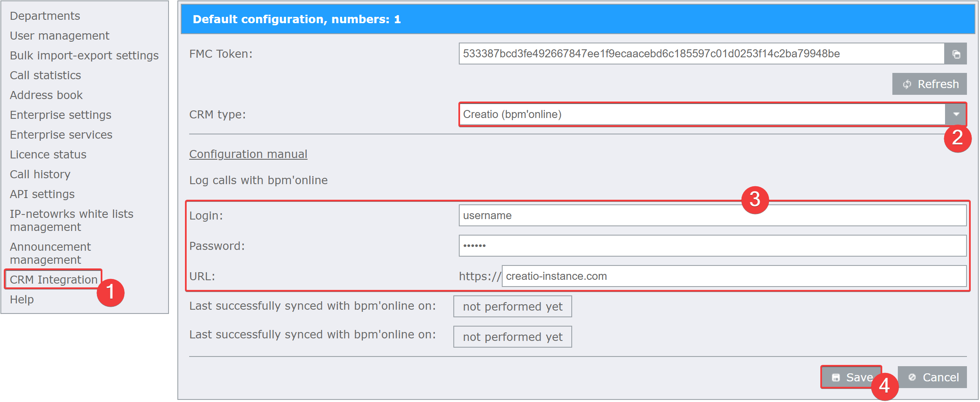Click the Password input field

713,246
